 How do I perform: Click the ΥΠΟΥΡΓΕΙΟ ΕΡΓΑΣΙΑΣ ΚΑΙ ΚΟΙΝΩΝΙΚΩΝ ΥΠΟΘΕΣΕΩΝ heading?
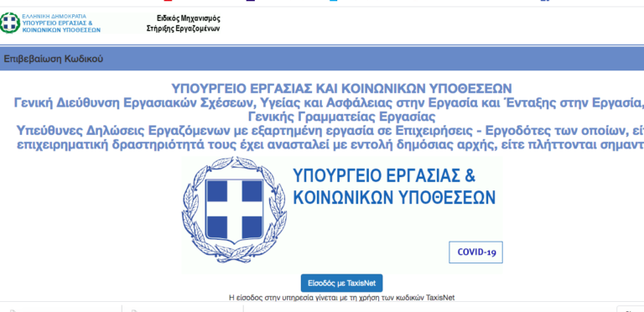[x=341, y=88]
